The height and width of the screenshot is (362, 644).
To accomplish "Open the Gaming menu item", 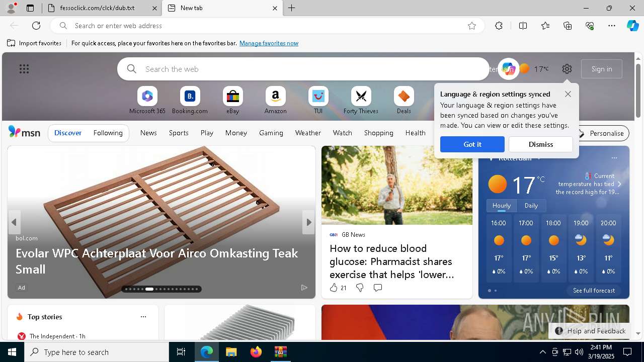I will pyautogui.click(x=271, y=133).
